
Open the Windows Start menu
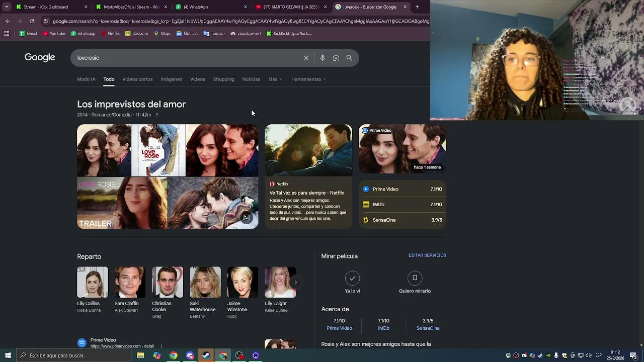click(8, 355)
